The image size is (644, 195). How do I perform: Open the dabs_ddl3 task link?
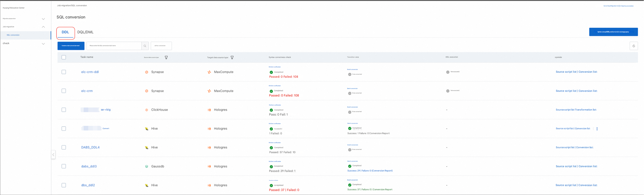coord(89,167)
